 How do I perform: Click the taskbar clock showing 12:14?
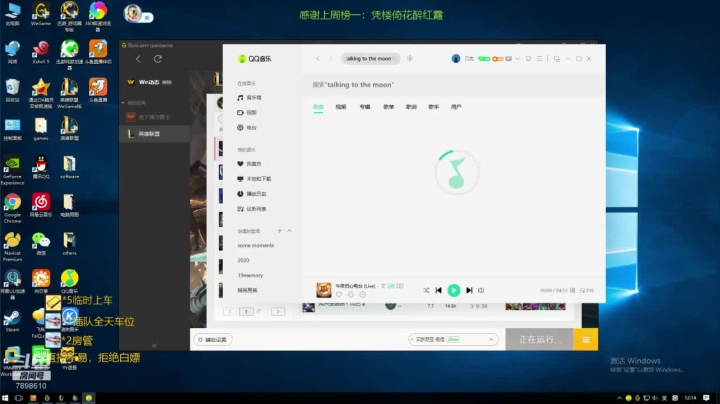click(x=690, y=398)
